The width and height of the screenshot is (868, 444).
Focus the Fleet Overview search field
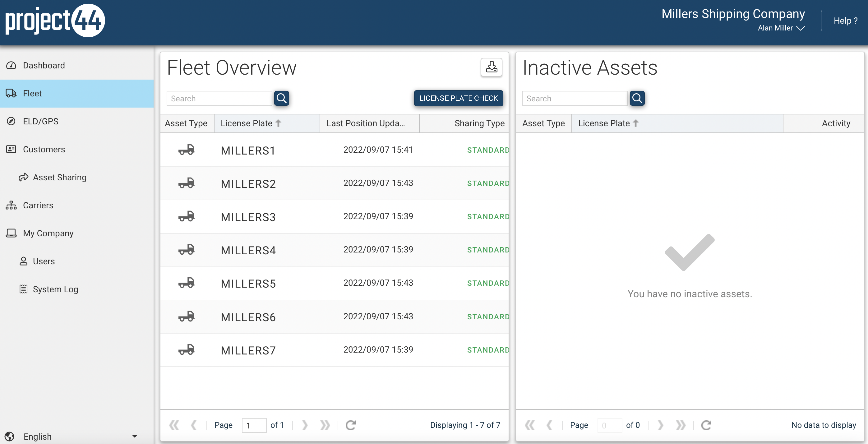click(219, 98)
